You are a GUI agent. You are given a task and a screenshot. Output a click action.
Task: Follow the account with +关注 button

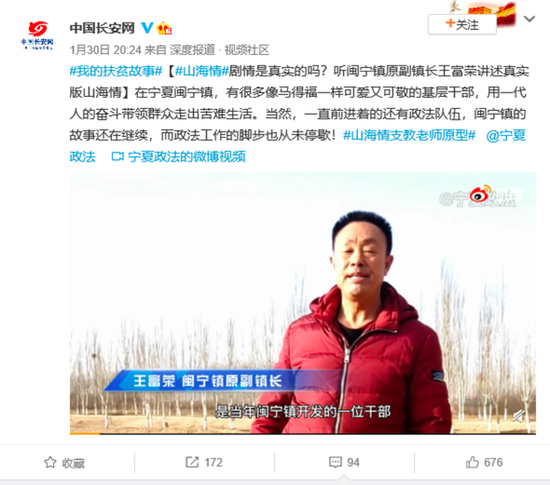[x=462, y=25]
